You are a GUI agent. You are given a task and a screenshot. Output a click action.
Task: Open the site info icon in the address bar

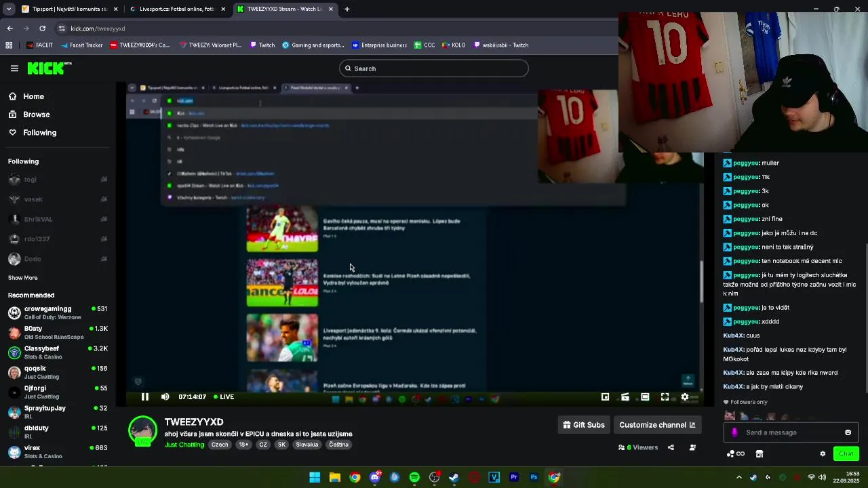click(x=62, y=28)
